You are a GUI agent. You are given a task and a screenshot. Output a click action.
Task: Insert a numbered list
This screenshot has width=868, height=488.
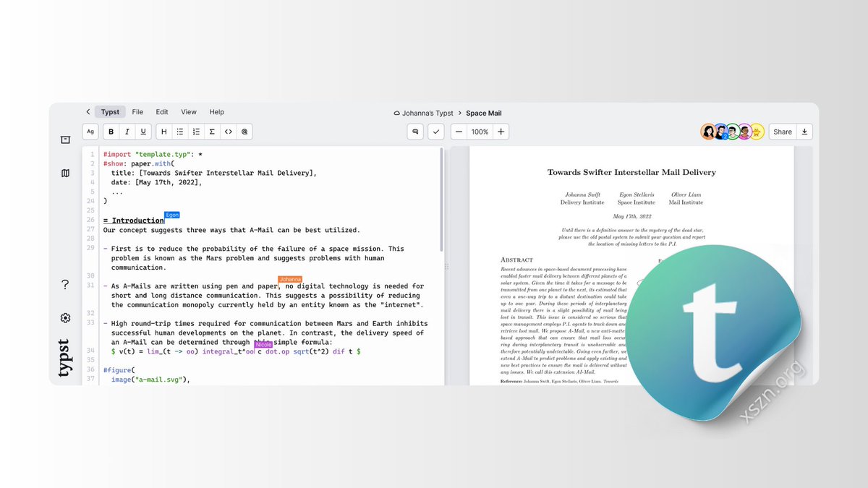[196, 132]
